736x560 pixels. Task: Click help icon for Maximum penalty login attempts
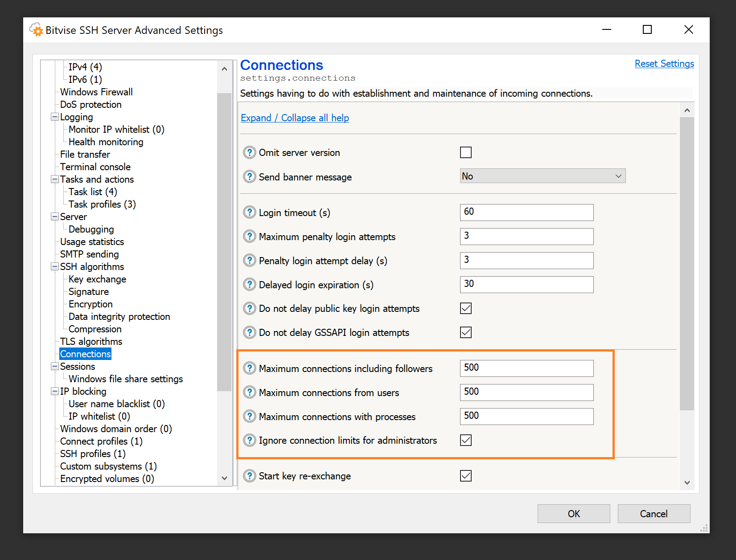click(249, 237)
